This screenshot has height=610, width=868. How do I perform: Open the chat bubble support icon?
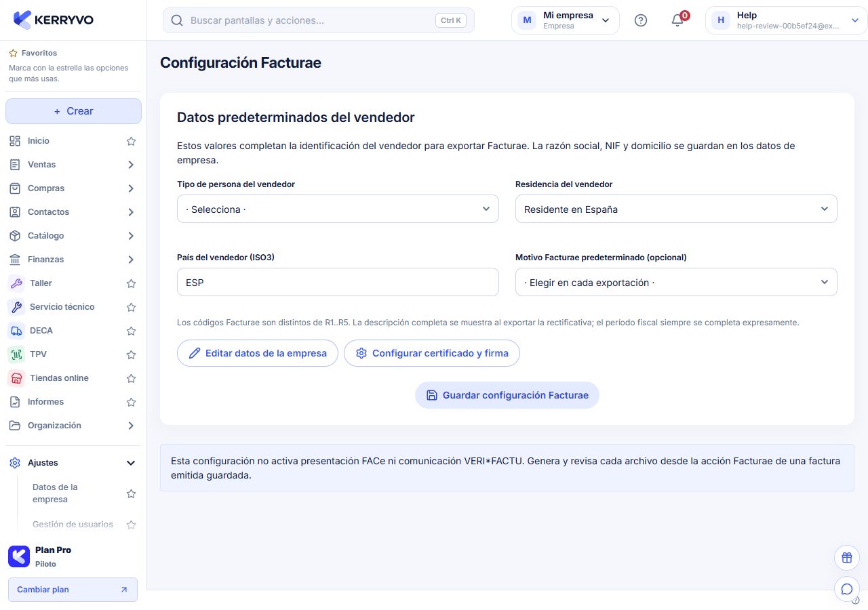point(846,589)
